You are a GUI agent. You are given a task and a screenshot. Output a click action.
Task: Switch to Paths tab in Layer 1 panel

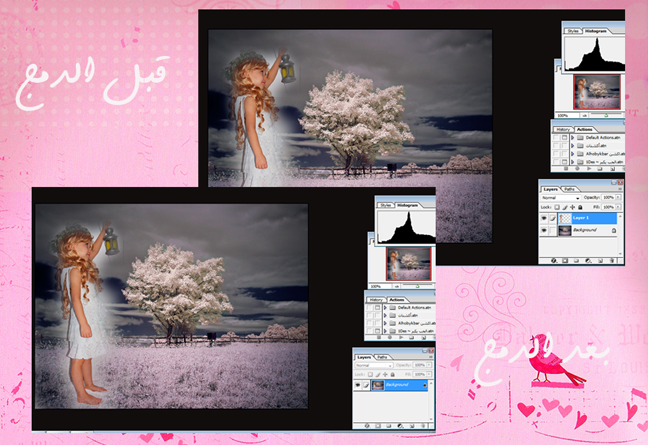[x=569, y=189]
